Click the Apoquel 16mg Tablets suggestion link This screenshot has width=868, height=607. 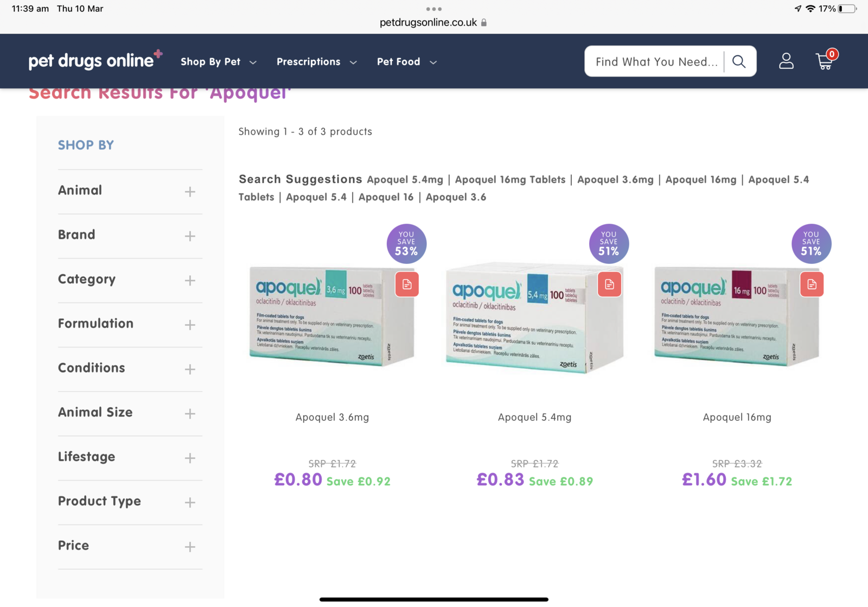510,180
